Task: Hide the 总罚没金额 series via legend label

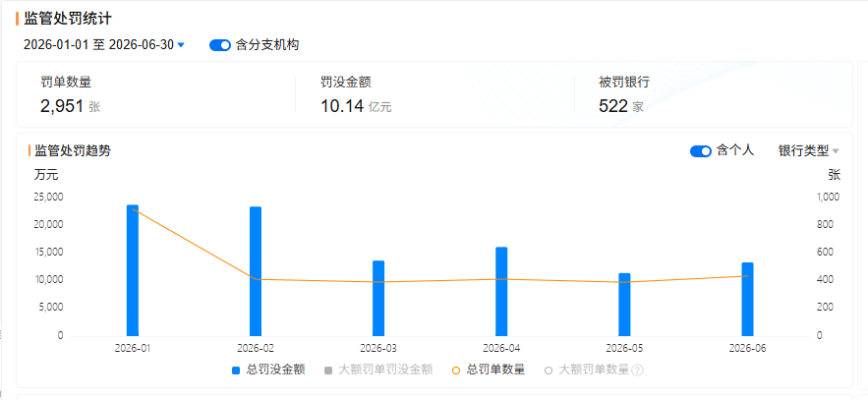Action: coord(275,370)
